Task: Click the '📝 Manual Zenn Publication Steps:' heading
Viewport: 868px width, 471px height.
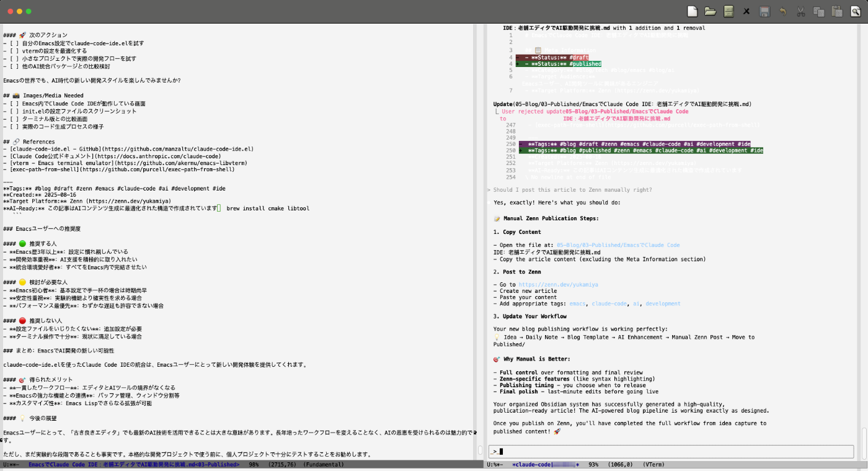Action: coord(546,218)
